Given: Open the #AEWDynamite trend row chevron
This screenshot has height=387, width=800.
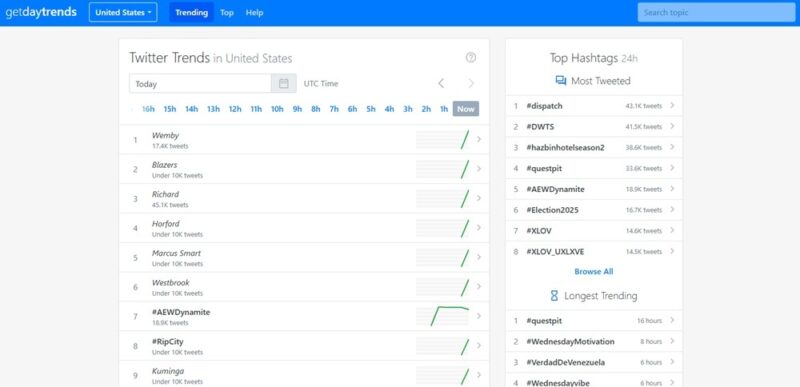Looking at the screenshot, I should [x=479, y=316].
